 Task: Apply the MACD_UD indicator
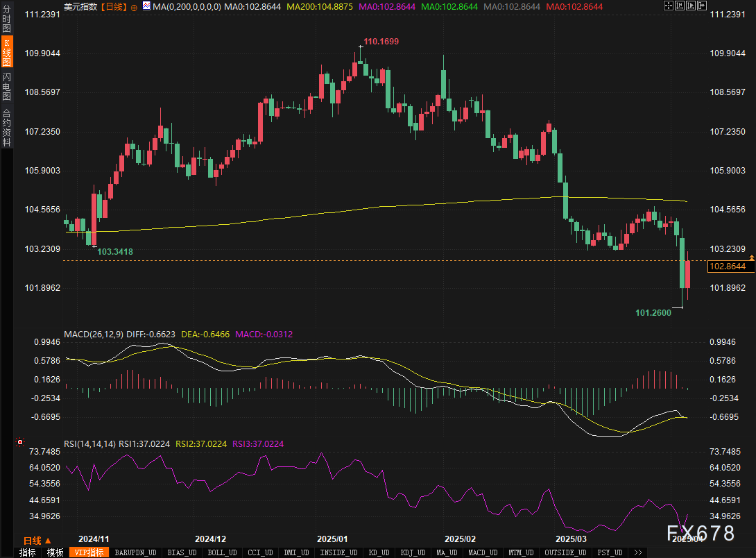click(482, 552)
